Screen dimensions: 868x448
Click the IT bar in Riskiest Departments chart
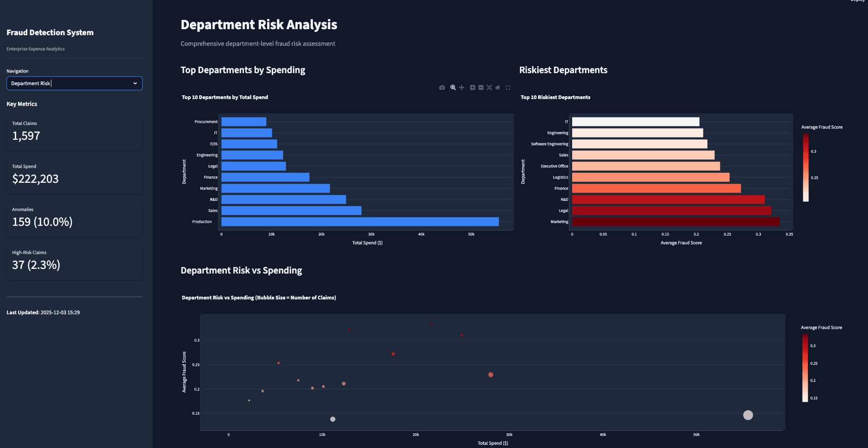tap(636, 122)
